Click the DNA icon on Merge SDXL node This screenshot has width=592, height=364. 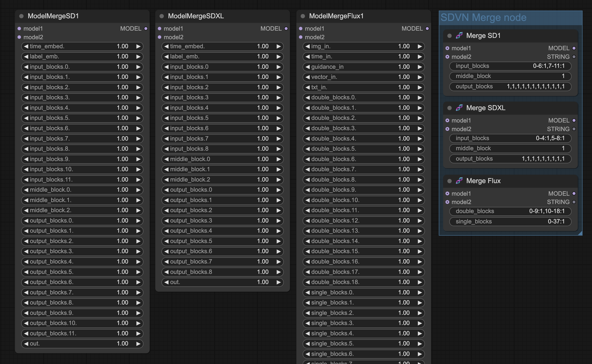pyautogui.click(x=459, y=108)
